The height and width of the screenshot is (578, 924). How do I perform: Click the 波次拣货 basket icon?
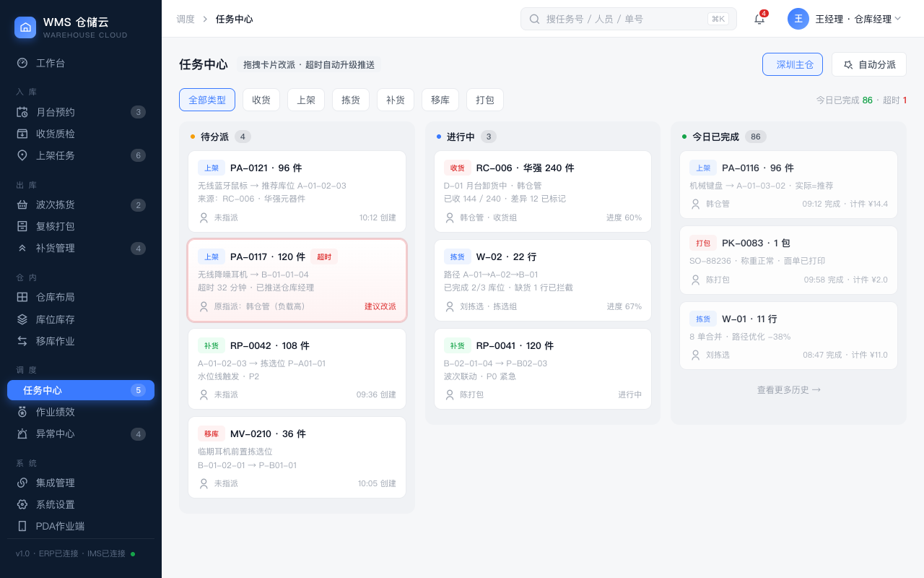tap(22, 204)
